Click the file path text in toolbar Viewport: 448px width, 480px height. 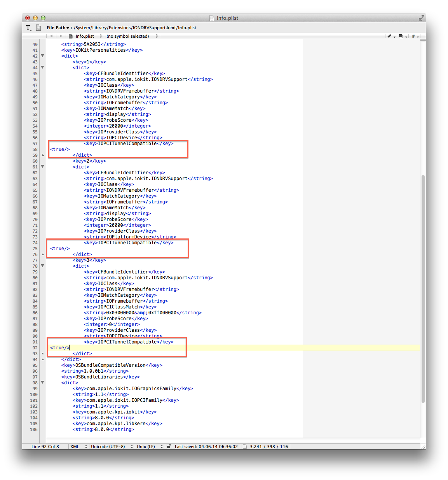click(135, 28)
